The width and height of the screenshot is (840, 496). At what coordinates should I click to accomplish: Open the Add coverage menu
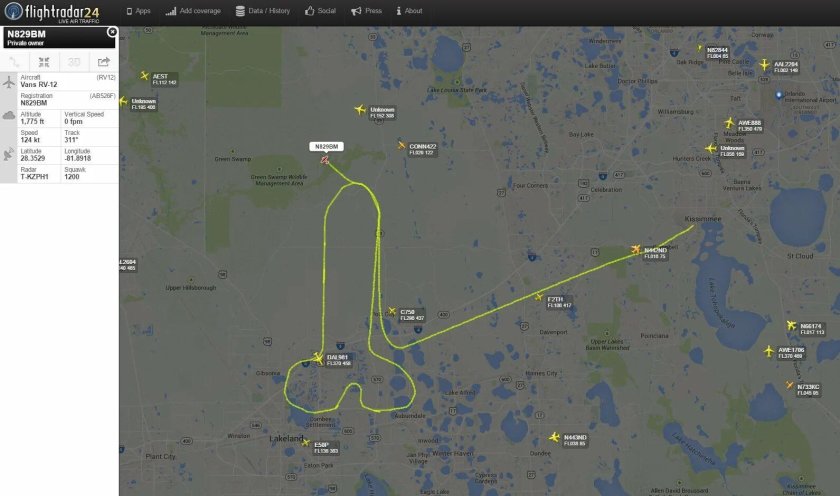(193, 11)
